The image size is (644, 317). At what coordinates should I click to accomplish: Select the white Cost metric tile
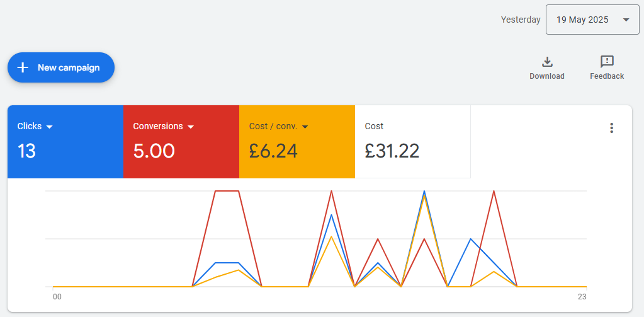pyautogui.click(x=413, y=142)
